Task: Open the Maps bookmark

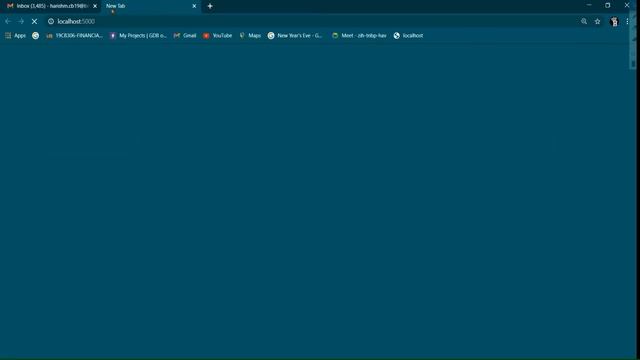Action: [x=250, y=36]
